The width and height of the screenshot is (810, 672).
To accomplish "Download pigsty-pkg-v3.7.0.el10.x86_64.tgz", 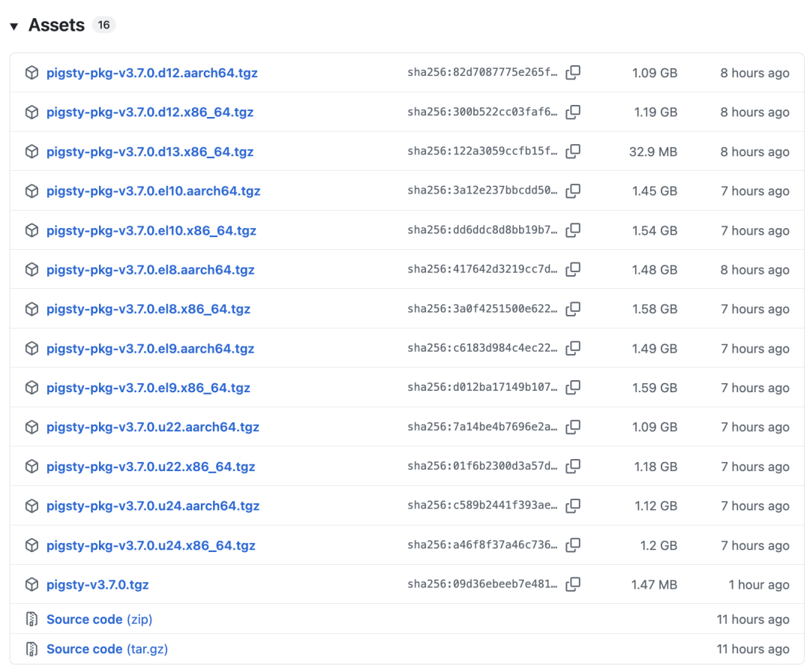I will pos(151,230).
